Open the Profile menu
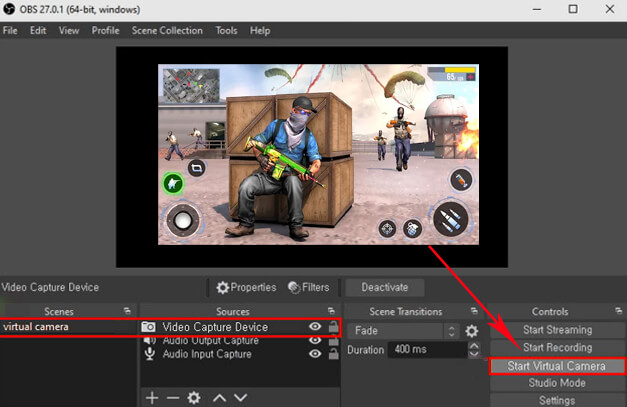The width and height of the screenshot is (627, 407). point(106,30)
